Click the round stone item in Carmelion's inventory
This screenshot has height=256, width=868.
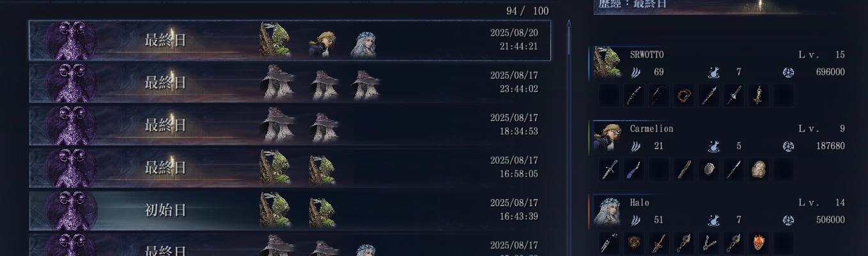pyautogui.click(x=709, y=170)
